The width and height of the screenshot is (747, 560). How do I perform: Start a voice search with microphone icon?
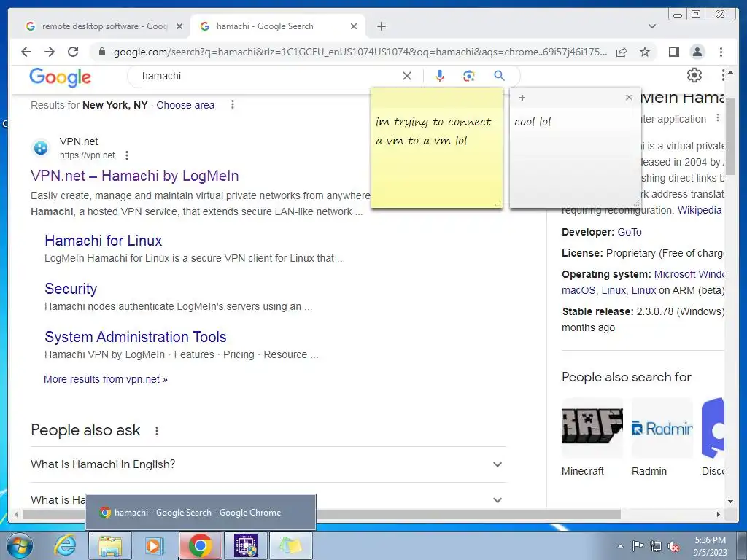click(440, 76)
